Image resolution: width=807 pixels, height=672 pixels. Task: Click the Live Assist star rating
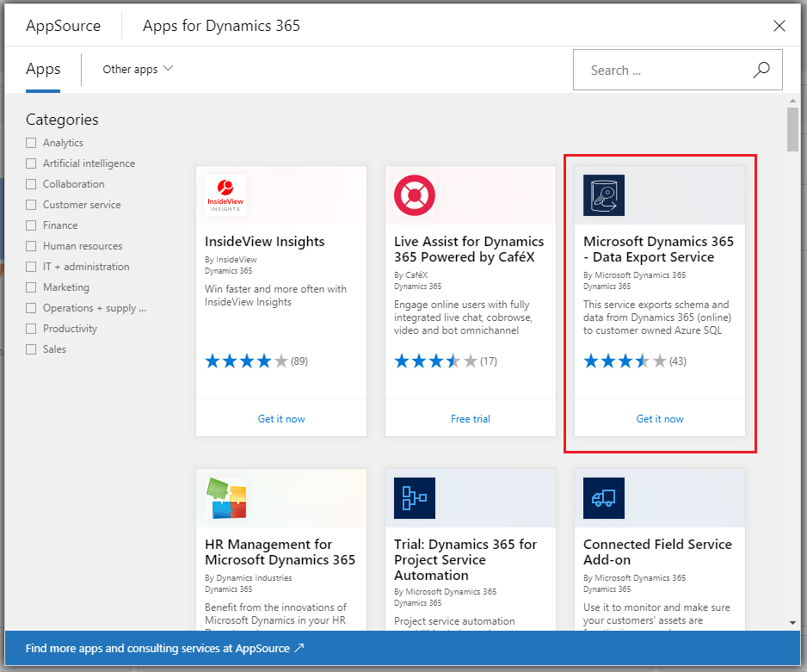[x=436, y=361]
